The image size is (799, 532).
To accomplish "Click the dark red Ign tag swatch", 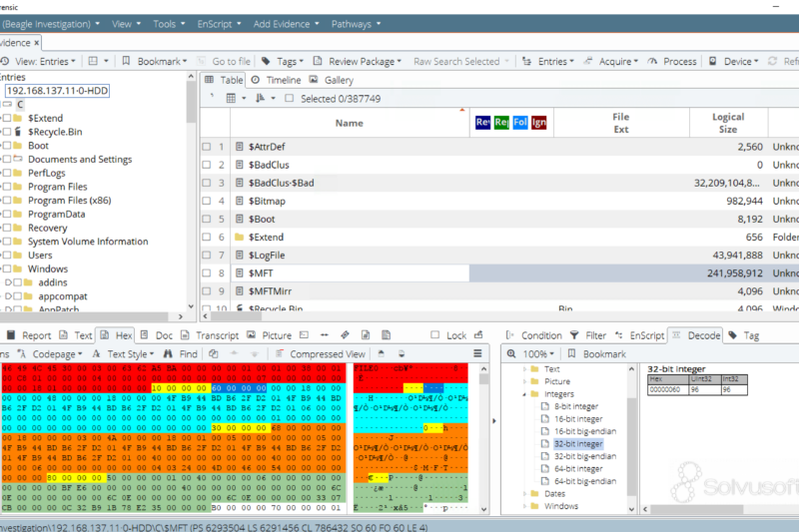I will [x=538, y=122].
